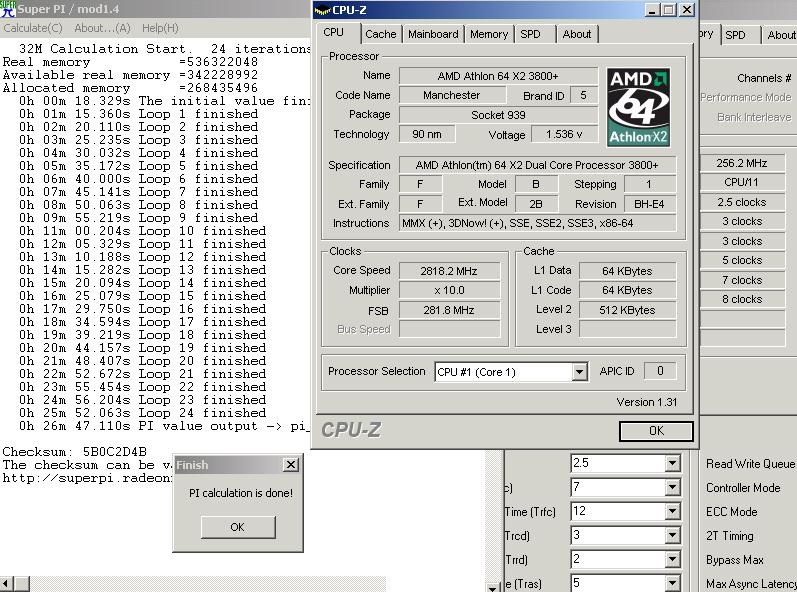Click the Checksum: 5B0C2D4B line
Screen dimensions: 797x592
(x=74, y=452)
